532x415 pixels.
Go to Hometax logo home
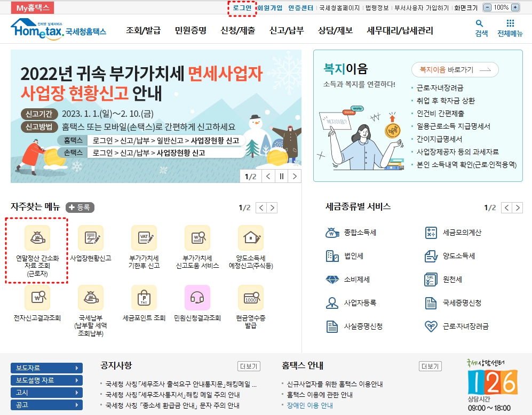coord(58,29)
